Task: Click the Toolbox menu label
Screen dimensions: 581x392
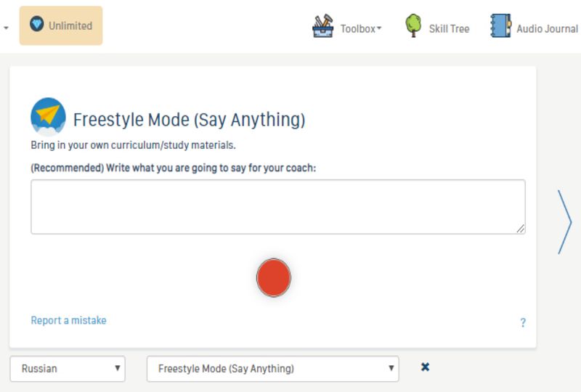Action: (x=357, y=29)
